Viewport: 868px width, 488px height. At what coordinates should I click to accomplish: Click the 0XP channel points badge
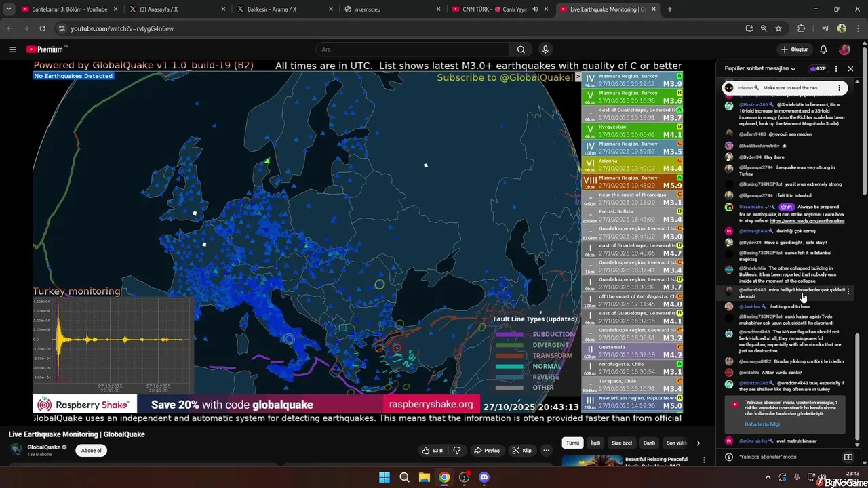[x=818, y=68]
